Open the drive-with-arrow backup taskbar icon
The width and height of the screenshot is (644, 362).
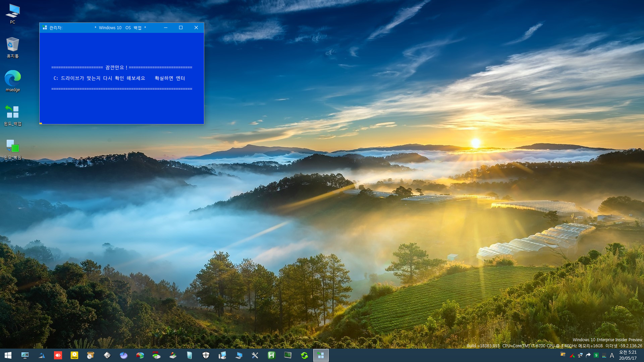click(173, 355)
